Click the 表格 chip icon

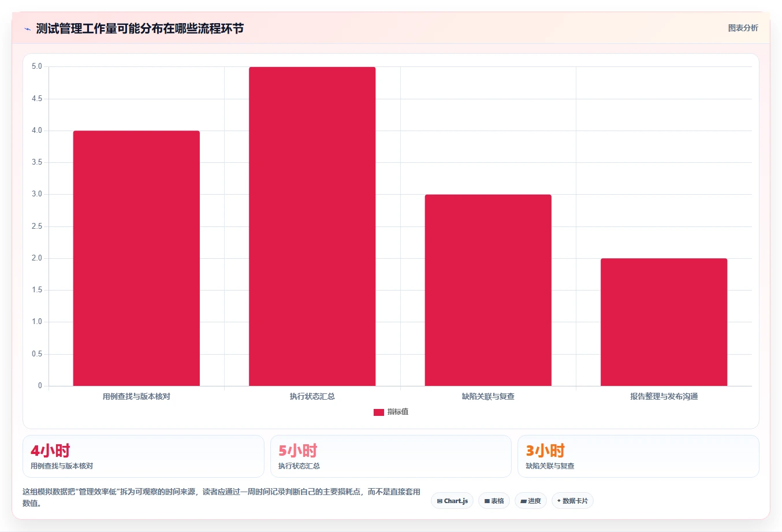[x=487, y=501]
